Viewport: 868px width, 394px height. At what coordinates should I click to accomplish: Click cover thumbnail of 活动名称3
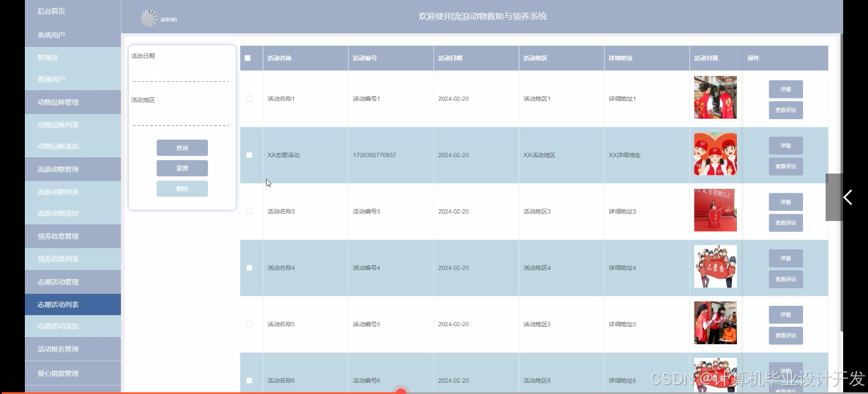click(x=715, y=210)
